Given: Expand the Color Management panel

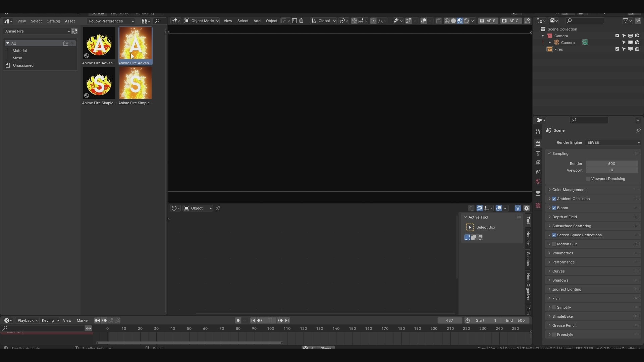Looking at the screenshot, I should point(569,190).
